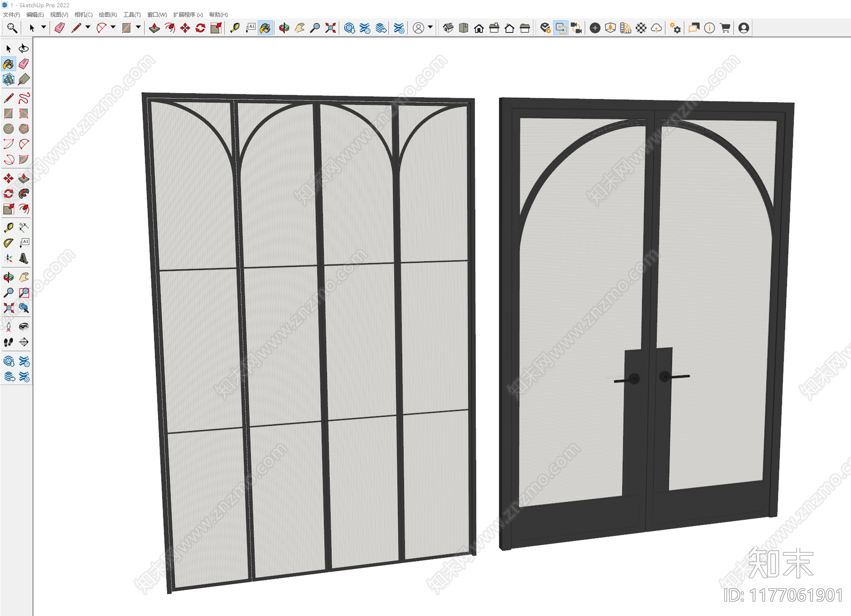Click the cloud upload icon

tap(656, 28)
